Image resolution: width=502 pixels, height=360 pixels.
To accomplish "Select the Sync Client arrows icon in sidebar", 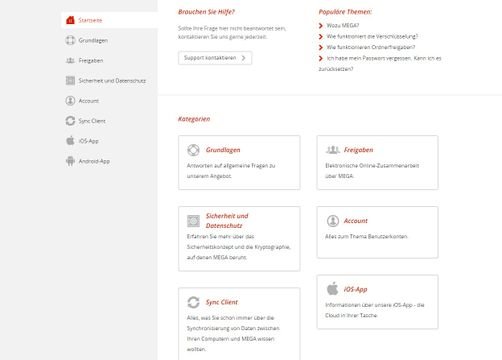I will pos(70,121).
